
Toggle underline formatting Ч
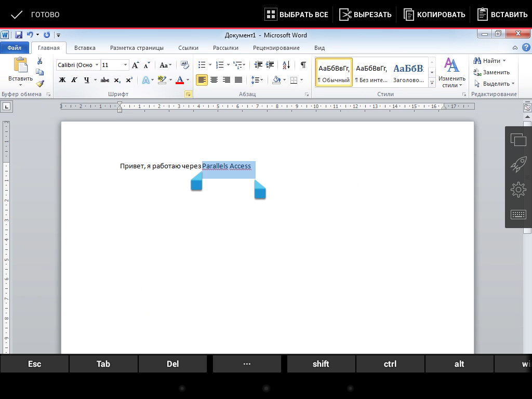point(87,80)
